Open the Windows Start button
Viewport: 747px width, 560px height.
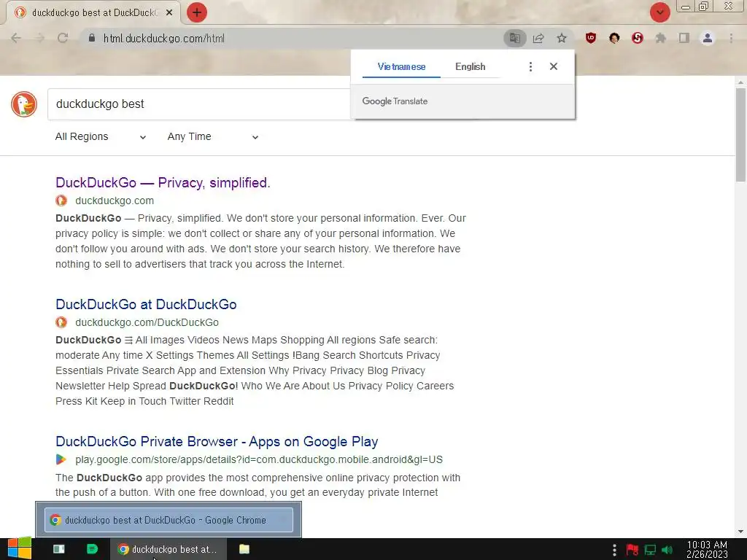pos(19,549)
